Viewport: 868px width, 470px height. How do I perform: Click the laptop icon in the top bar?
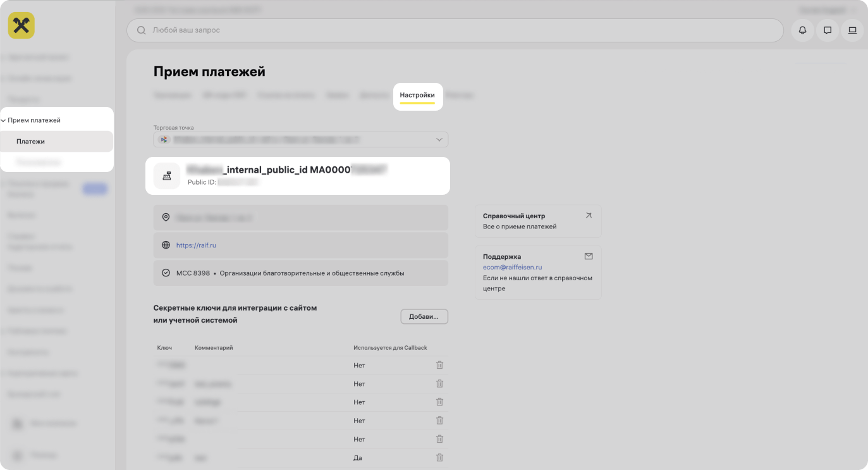(852, 30)
